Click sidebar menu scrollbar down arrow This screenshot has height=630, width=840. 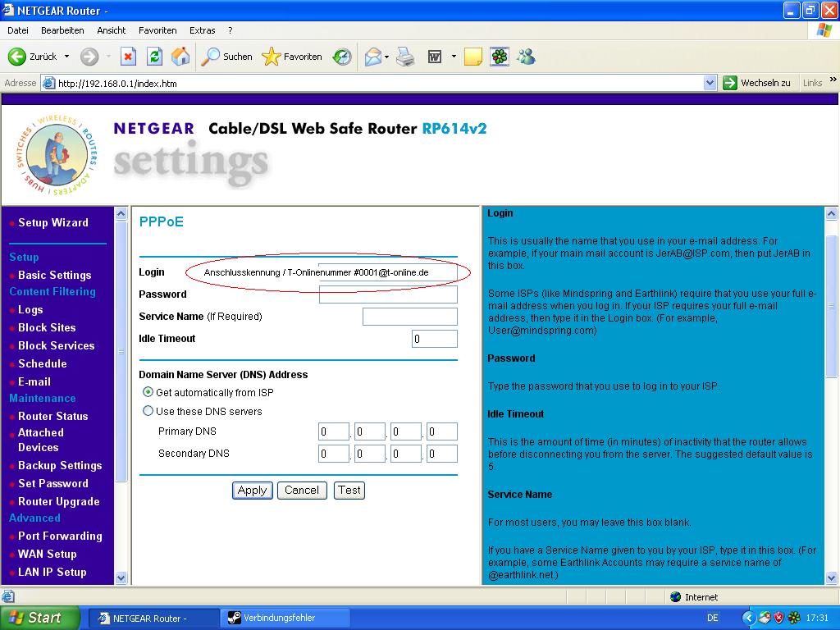coord(121,577)
